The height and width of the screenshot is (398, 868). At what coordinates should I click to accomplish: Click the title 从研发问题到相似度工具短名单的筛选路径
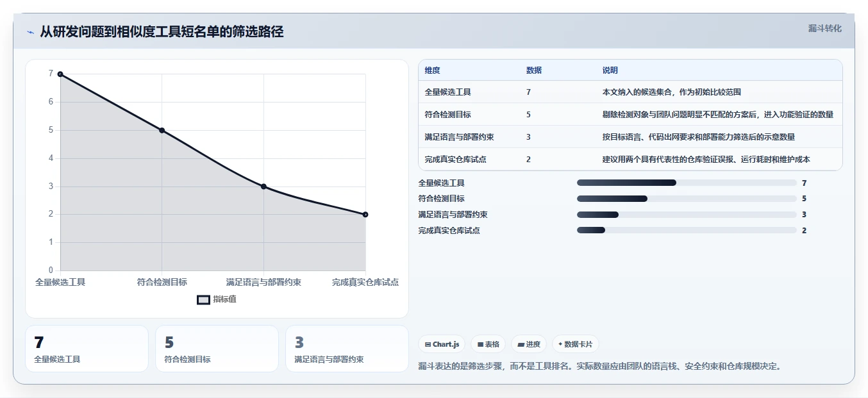coord(162,31)
